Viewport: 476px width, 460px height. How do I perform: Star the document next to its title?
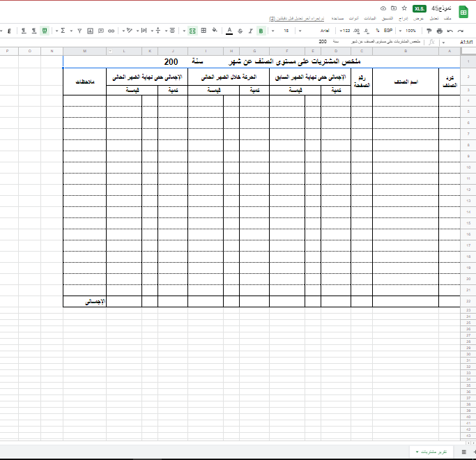[x=404, y=8]
